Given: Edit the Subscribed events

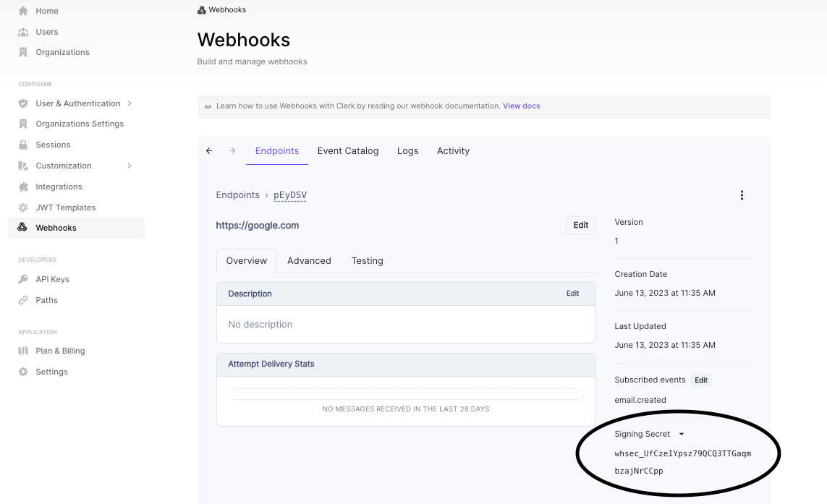Looking at the screenshot, I should point(700,380).
